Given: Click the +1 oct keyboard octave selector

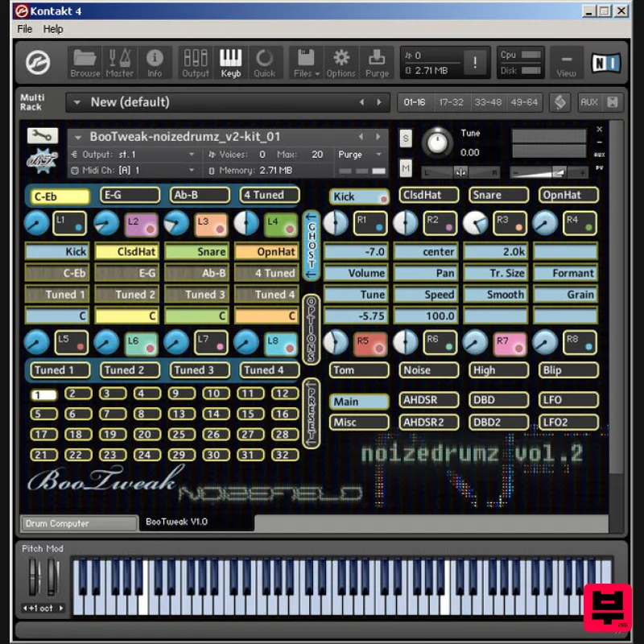Looking at the screenshot, I should click(43, 609).
